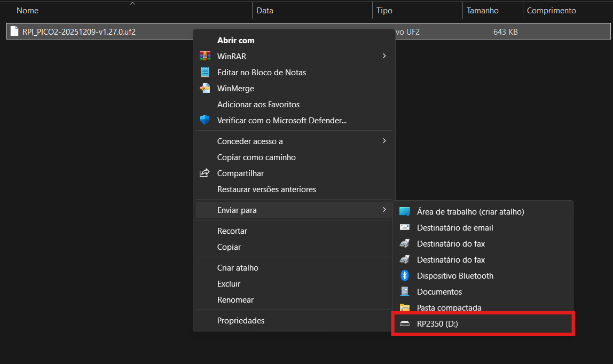Choose Copiar como caminho
The height and width of the screenshot is (364, 613).
(256, 157)
